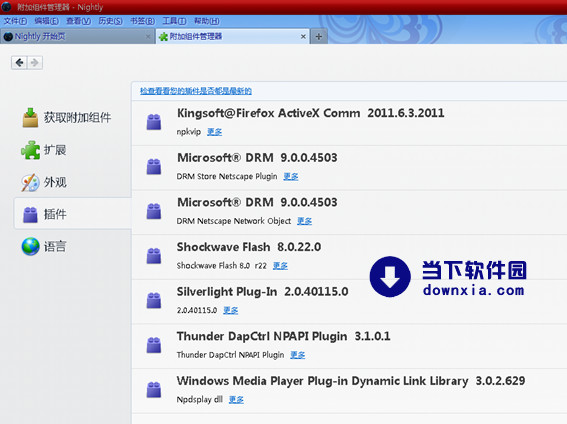Select Microsoft DRM title above Network Object
This screenshot has height=424, width=567.
click(225, 202)
